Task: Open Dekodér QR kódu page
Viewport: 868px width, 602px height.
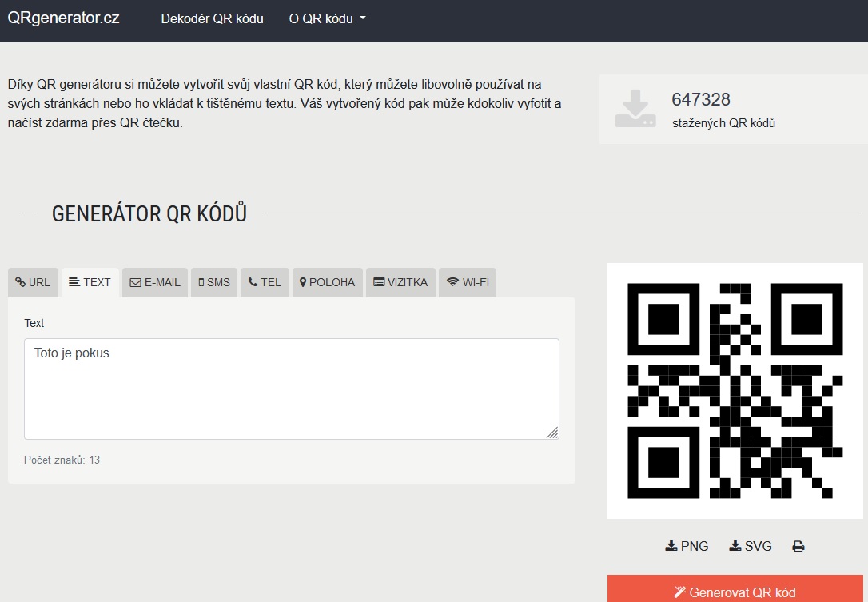Action: (212, 19)
